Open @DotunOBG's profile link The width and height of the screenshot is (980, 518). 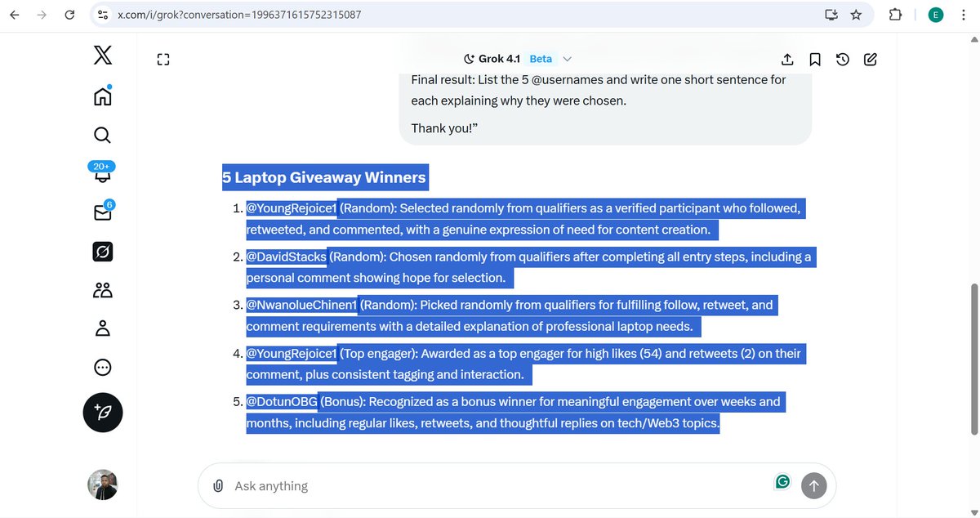[x=280, y=401]
